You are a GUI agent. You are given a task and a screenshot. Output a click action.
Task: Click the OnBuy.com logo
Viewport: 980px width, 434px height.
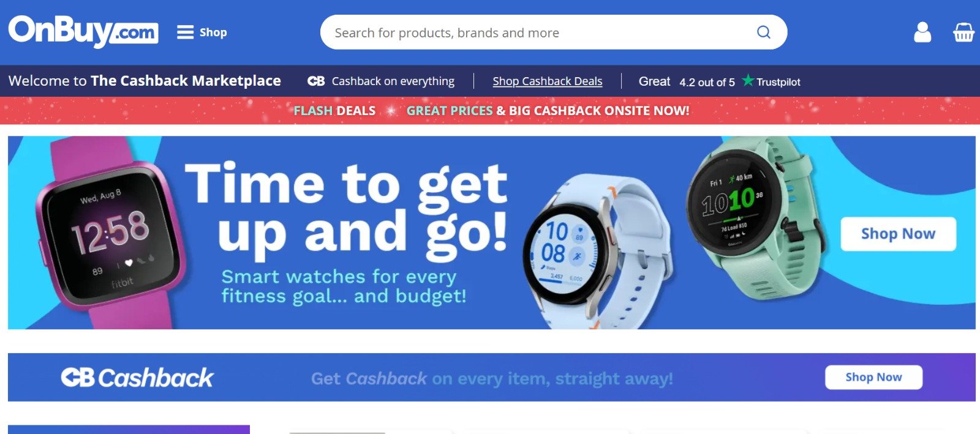[83, 32]
